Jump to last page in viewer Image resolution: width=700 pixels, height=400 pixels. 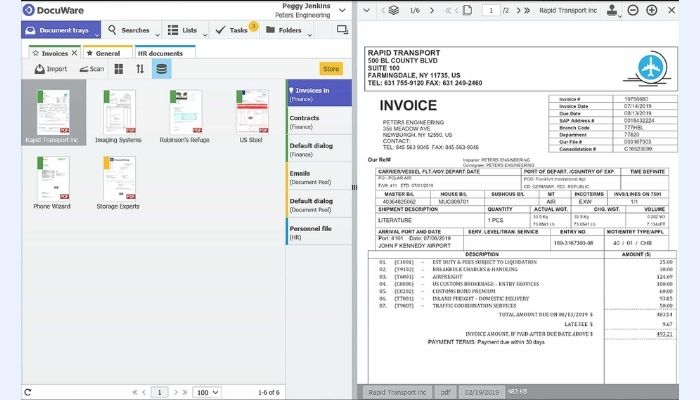coord(527,10)
